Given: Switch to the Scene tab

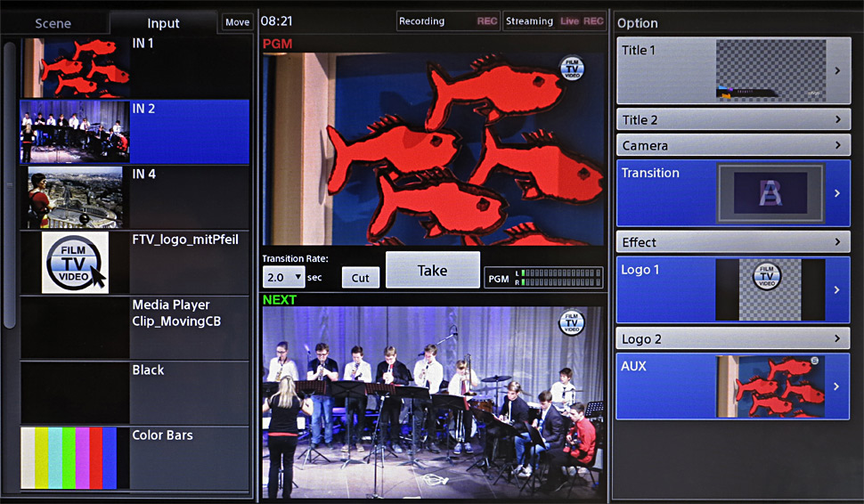Looking at the screenshot, I should (x=53, y=23).
